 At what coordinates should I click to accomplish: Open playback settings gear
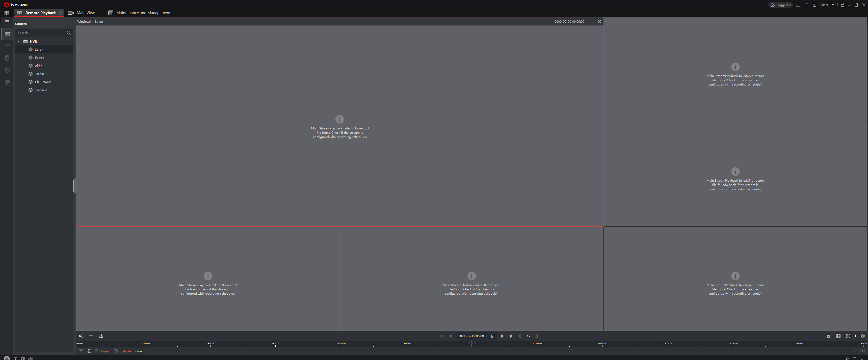(863, 336)
